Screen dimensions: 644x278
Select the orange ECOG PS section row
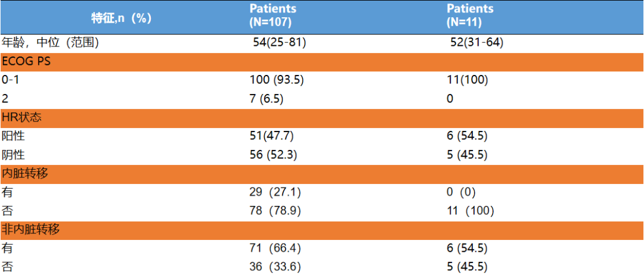tap(322, 62)
